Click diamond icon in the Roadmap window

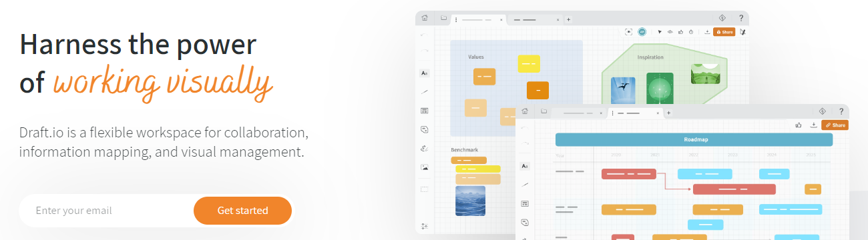pos(823,111)
